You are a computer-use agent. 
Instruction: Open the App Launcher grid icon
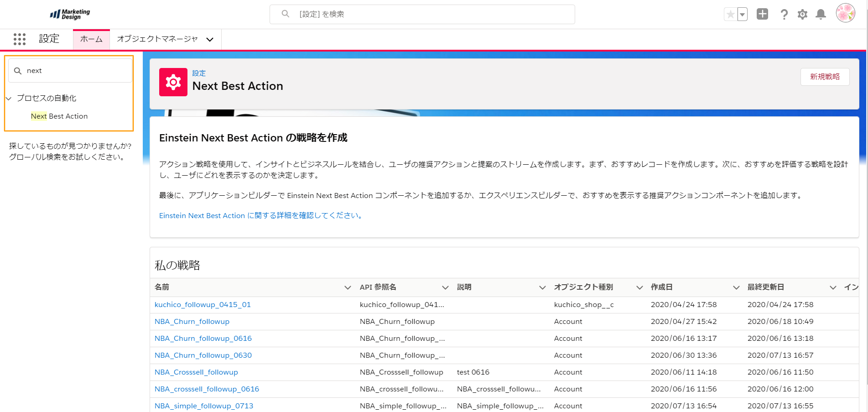pos(20,39)
